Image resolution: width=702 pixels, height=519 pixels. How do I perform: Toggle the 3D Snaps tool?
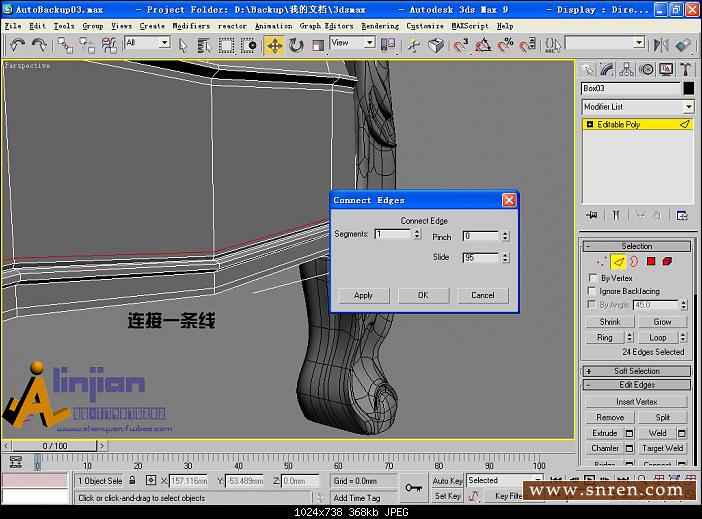[461, 45]
